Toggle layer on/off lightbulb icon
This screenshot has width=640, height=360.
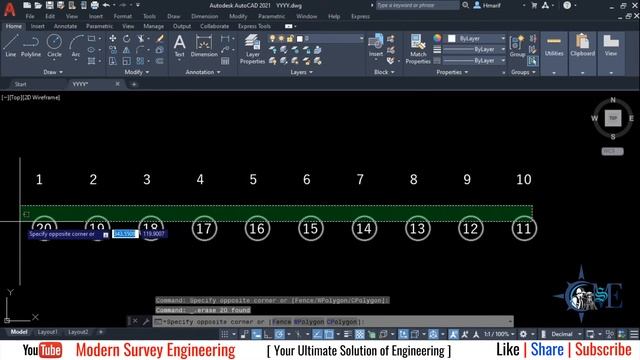(x=273, y=38)
